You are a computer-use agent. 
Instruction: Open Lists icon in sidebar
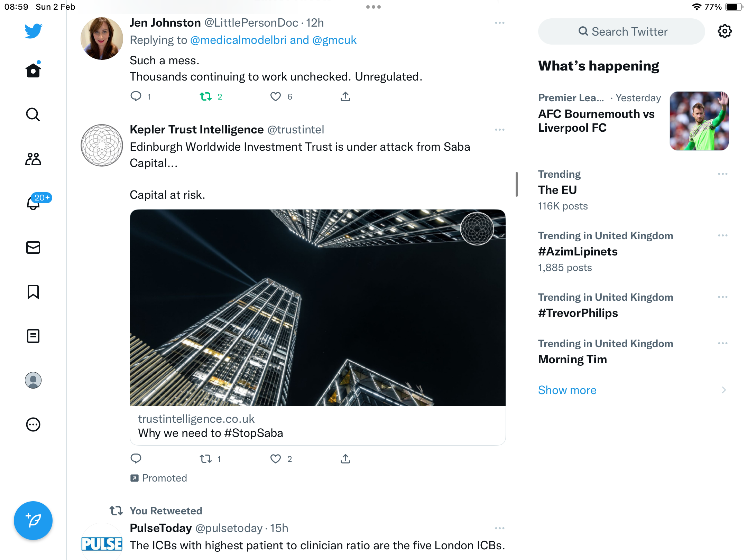pos(33,336)
